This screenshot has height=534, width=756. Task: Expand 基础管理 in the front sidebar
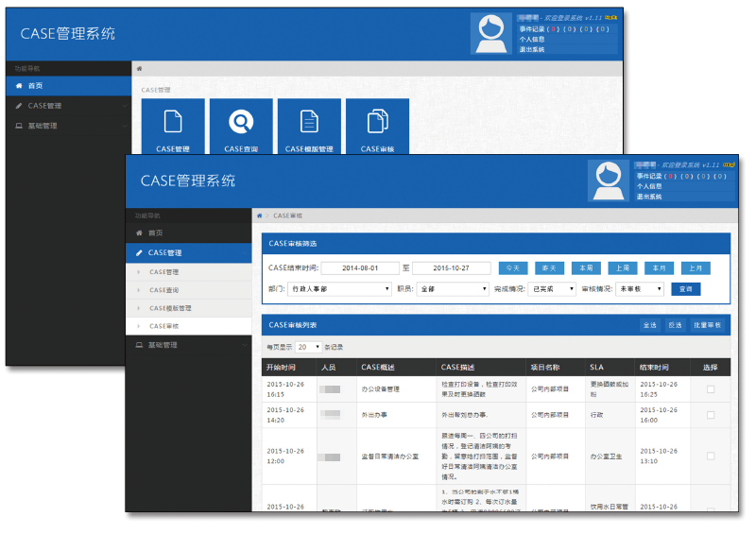pyautogui.click(x=163, y=345)
